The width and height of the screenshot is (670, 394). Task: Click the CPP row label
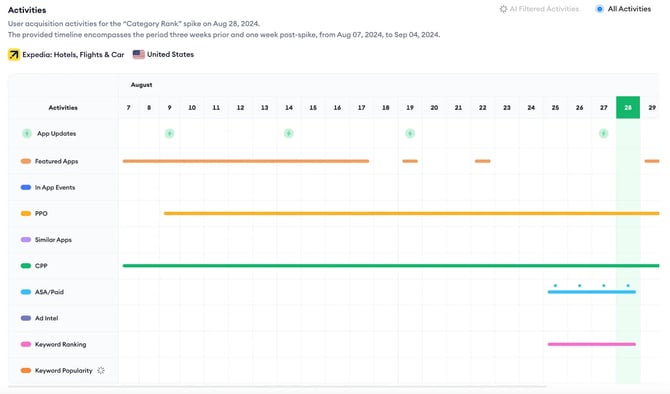tap(41, 266)
